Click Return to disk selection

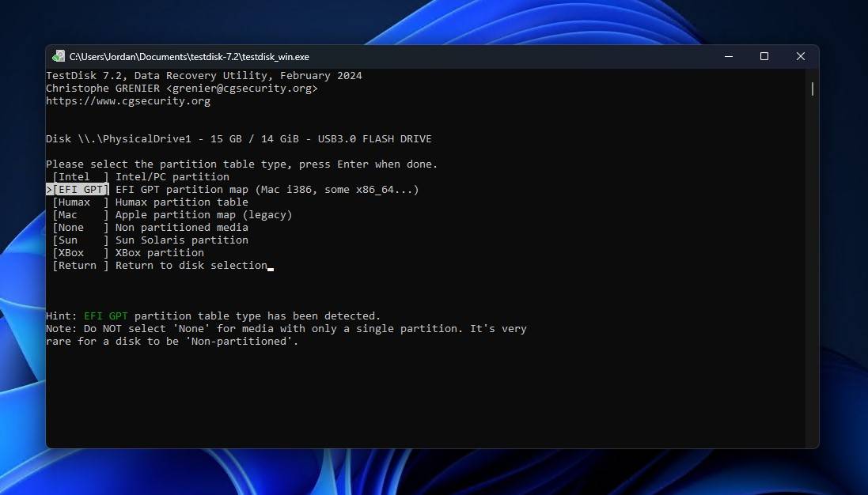click(x=159, y=266)
